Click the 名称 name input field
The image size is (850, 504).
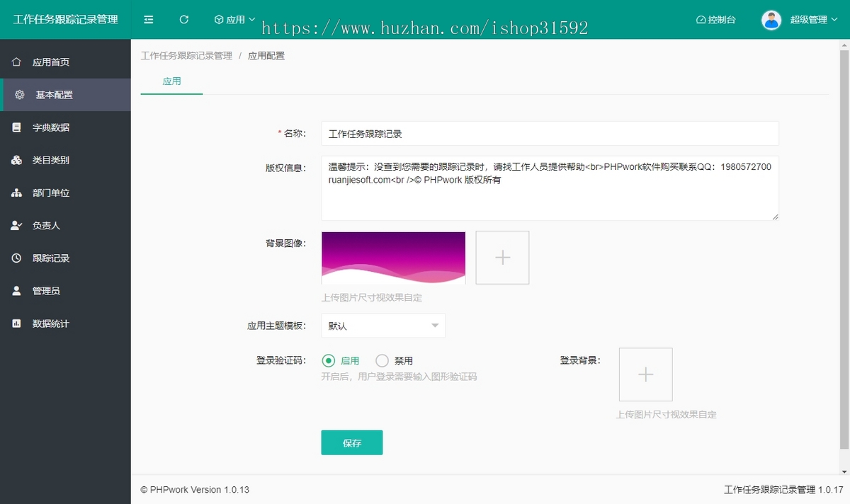550,133
